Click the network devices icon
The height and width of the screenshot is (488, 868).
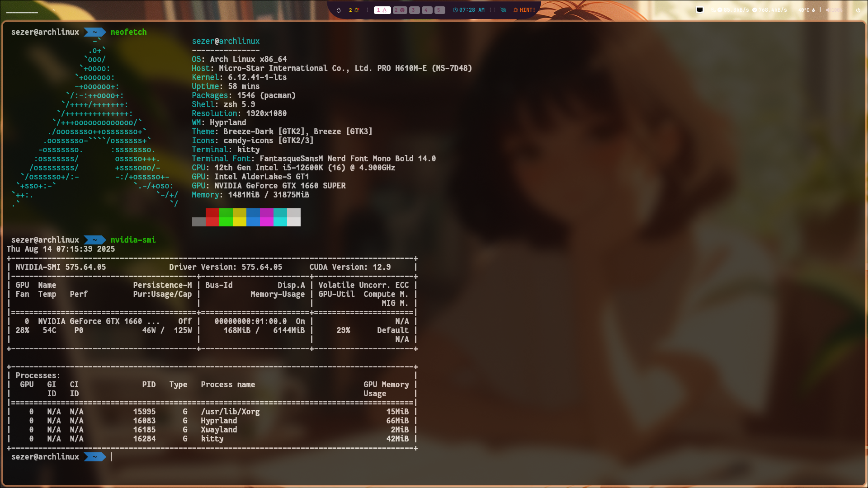(x=713, y=10)
